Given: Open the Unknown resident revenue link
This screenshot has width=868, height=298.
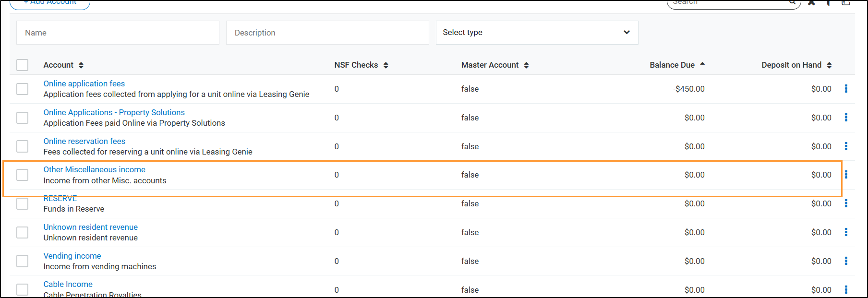Looking at the screenshot, I should point(90,227).
